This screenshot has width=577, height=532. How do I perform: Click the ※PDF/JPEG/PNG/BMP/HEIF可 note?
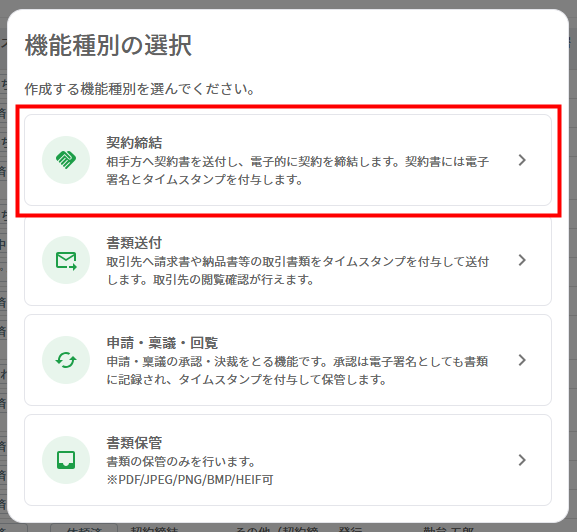pyautogui.click(x=190, y=480)
